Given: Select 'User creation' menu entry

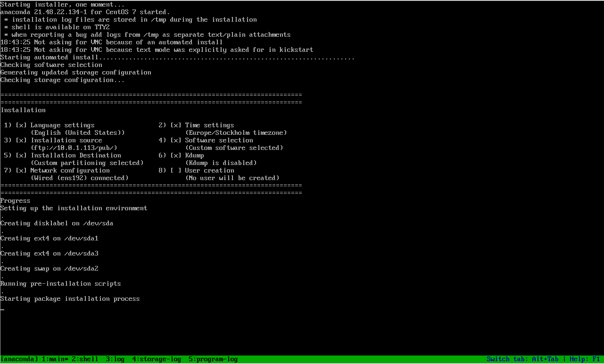Looking at the screenshot, I should click(x=209, y=171).
